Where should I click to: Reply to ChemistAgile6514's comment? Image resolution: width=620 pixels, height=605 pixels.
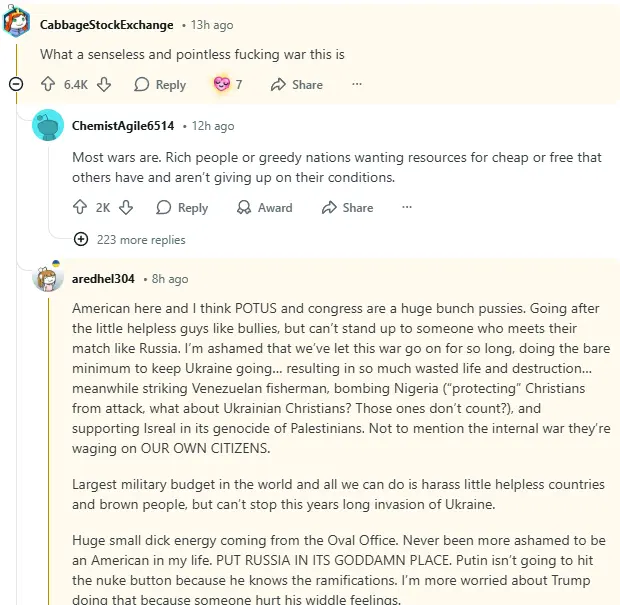pyautogui.click(x=182, y=208)
